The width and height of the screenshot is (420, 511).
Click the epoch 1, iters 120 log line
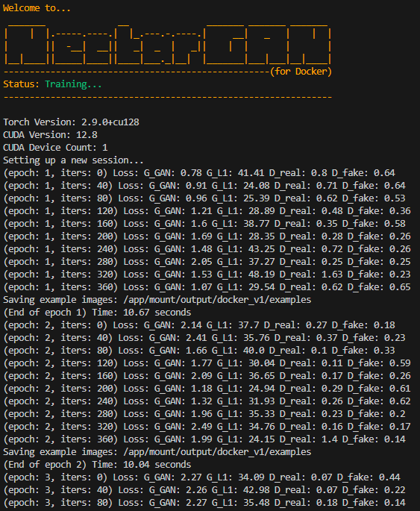[207, 211]
